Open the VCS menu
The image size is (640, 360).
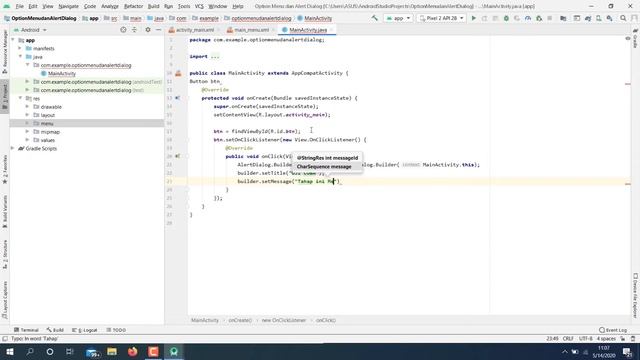coord(199,6)
